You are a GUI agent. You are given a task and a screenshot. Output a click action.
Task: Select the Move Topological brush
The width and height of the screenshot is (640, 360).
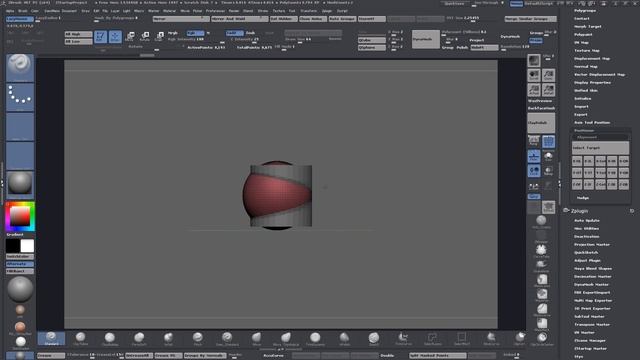click(x=286, y=338)
